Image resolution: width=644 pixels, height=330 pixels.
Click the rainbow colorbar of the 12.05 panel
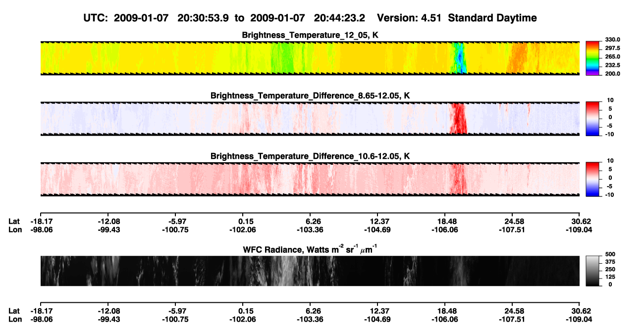pos(593,58)
